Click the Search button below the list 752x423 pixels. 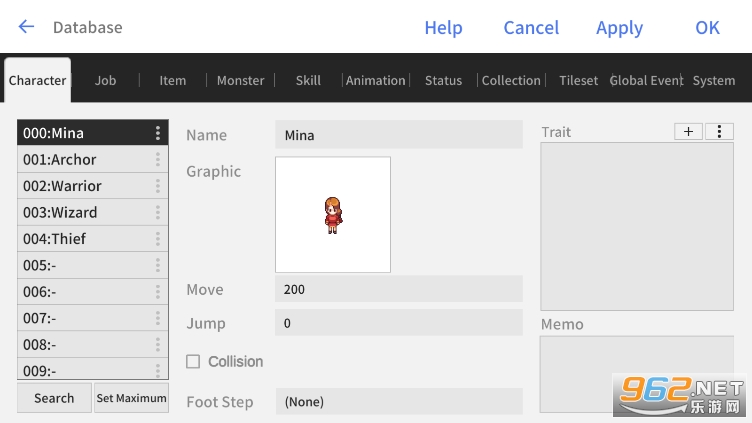[x=54, y=398]
